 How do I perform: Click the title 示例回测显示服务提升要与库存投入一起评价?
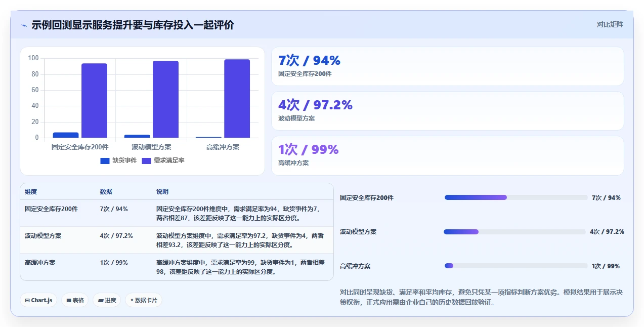(133, 25)
